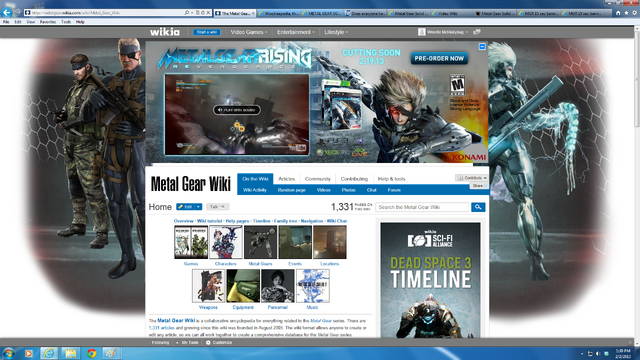Open the Photos subnav link
The height and width of the screenshot is (360, 640).
(x=349, y=190)
